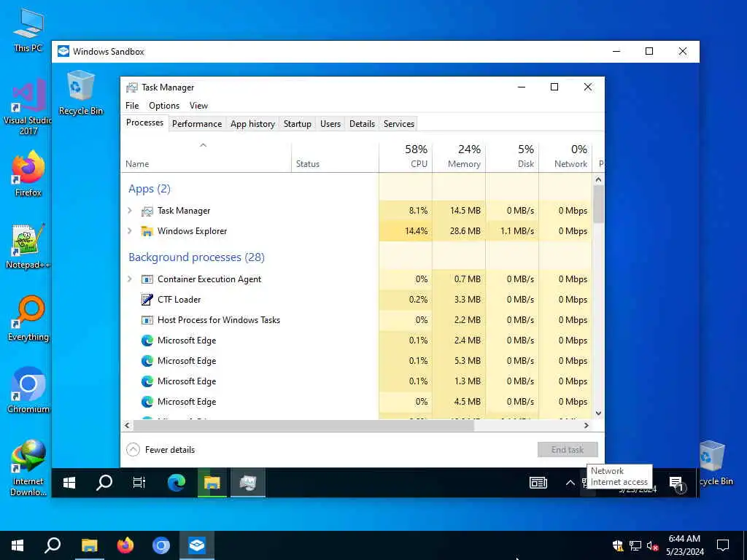Collapse to Fewer details view
The width and height of the screenshot is (747, 560).
click(160, 449)
